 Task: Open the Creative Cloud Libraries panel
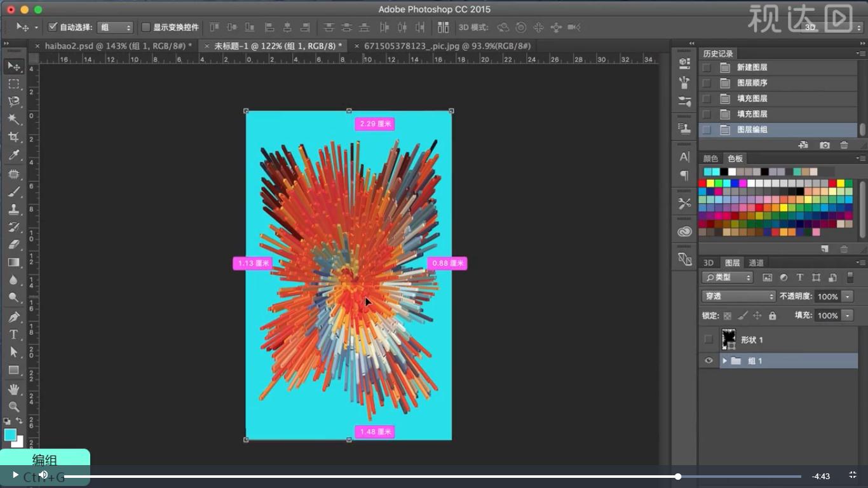click(x=684, y=232)
